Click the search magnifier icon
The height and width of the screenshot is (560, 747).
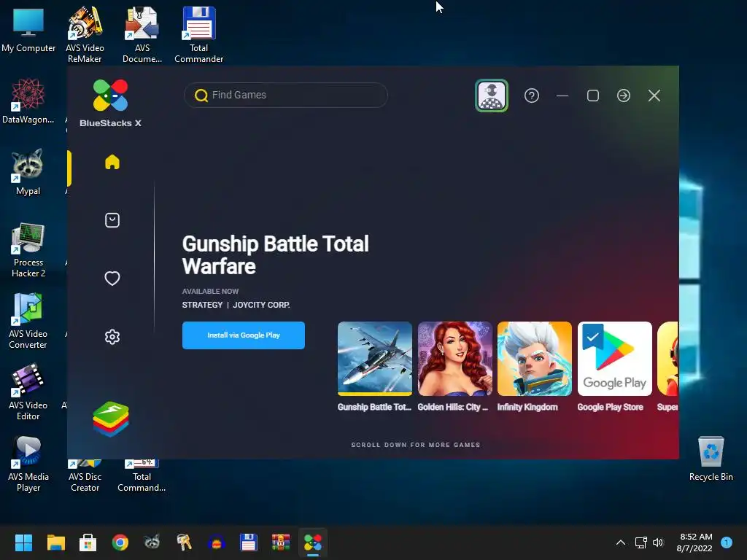pos(201,96)
